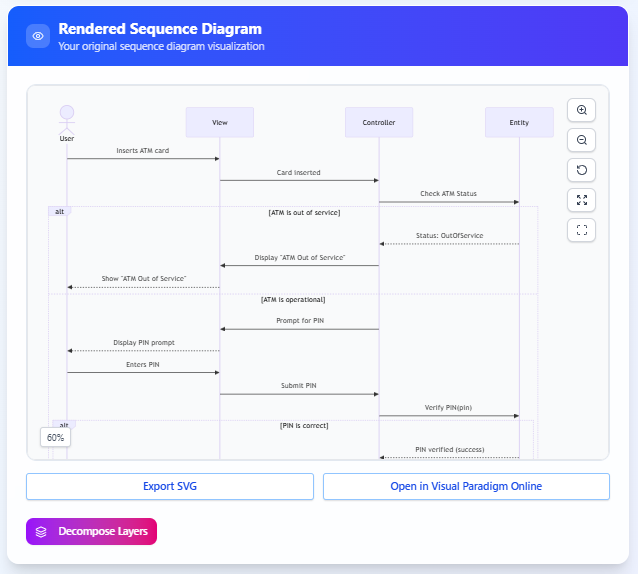Click the "Rendered Sequence Diagram" heading
The width and height of the screenshot is (638, 574).
click(x=160, y=29)
